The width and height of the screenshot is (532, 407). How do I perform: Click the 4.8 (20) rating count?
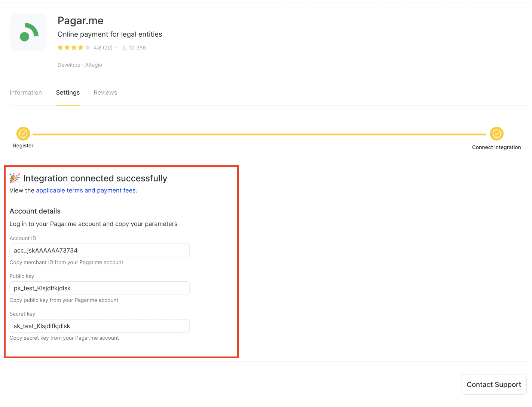point(103,48)
